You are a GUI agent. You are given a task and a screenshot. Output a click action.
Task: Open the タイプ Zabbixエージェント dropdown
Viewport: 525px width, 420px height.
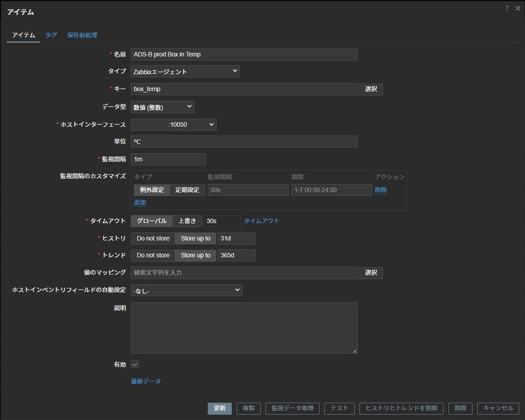[185, 72]
